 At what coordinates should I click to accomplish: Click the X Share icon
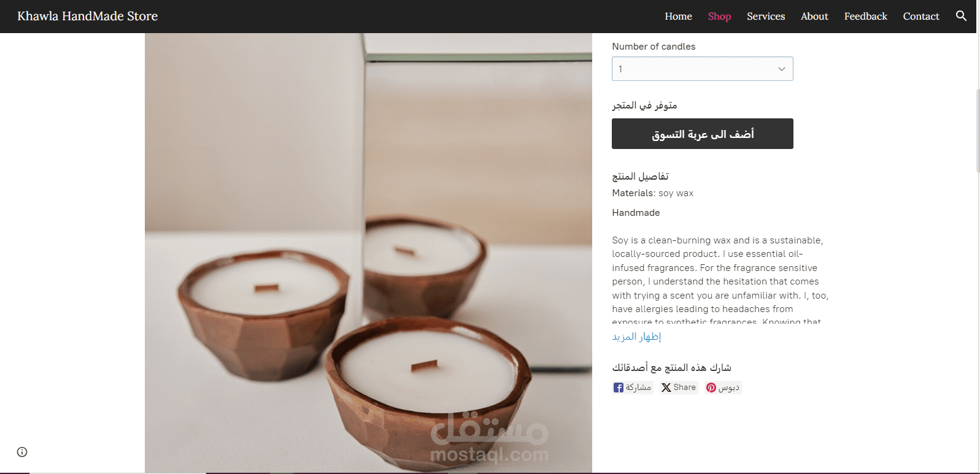click(666, 388)
